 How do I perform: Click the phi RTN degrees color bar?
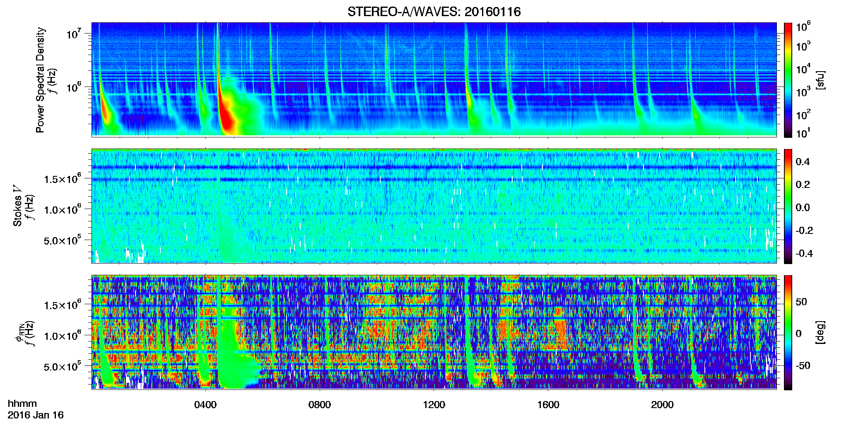(x=788, y=332)
